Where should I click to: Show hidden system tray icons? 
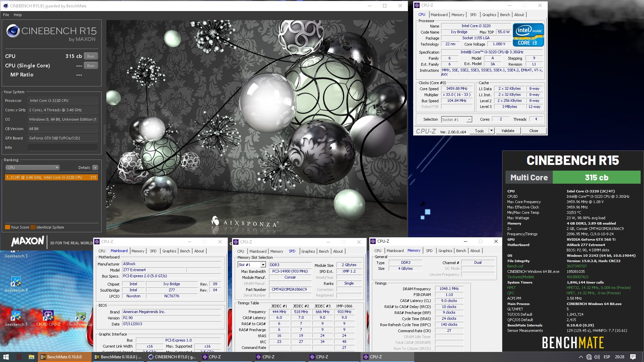tap(581, 357)
